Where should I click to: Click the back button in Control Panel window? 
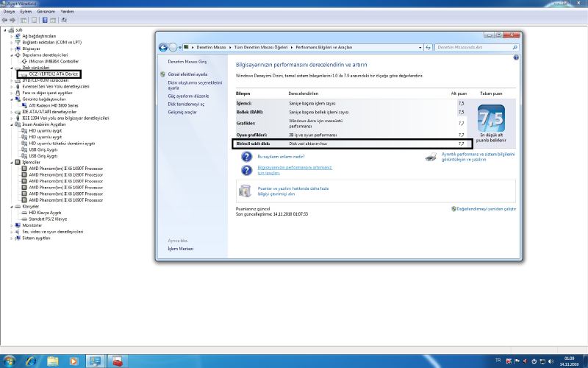pyautogui.click(x=163, y=46)
